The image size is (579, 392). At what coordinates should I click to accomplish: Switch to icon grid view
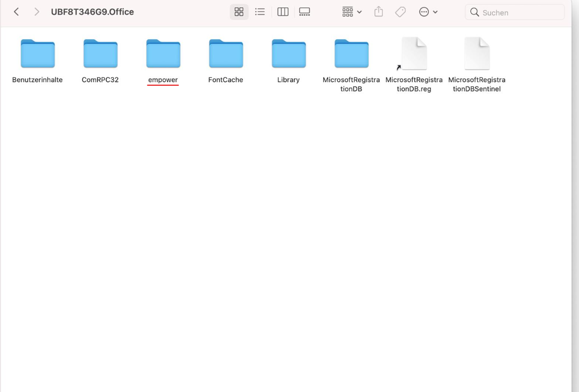239,12
